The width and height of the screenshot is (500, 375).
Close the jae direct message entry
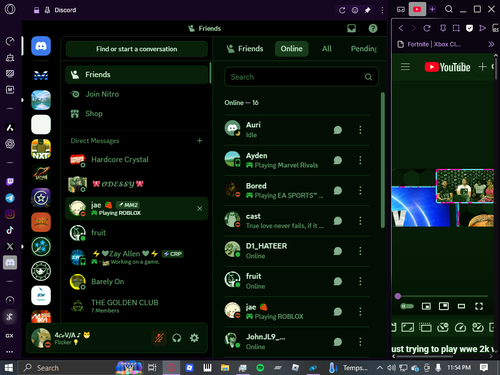199,209
